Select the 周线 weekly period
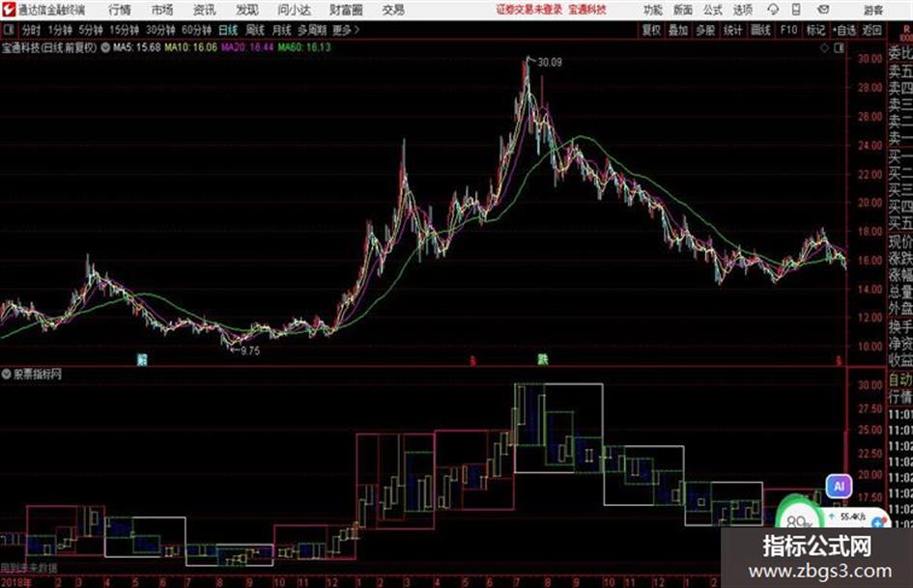This screenshot has height=588, width=913. coord(255,30)
